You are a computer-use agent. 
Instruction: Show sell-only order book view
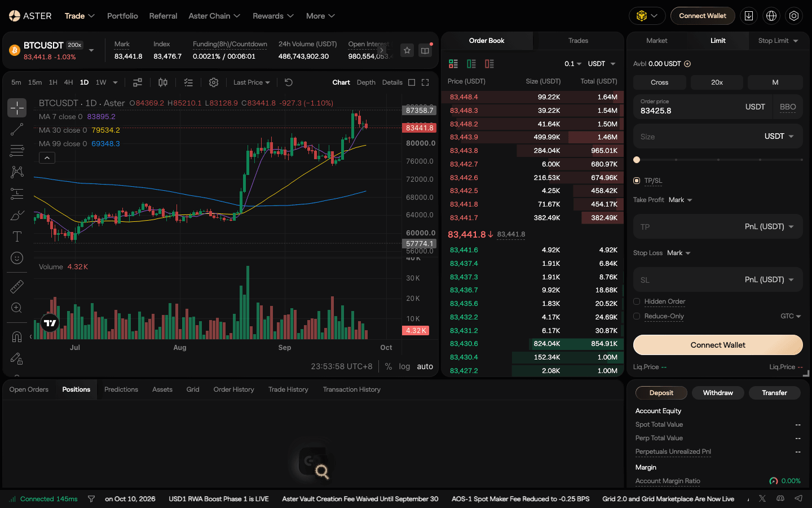489,64
